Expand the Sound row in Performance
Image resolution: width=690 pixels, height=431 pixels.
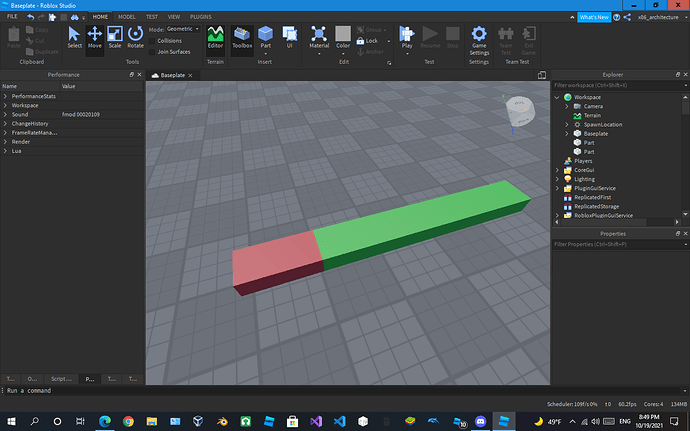click(5, 114)
